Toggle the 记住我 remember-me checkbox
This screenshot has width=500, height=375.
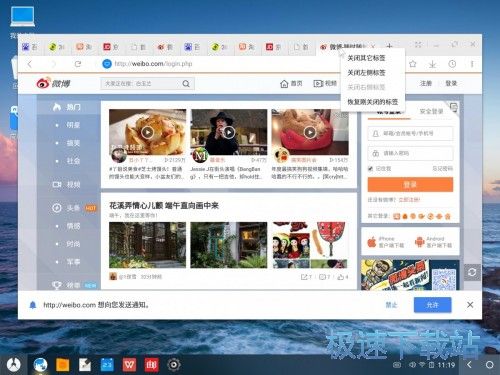click(x=370, y=169)
